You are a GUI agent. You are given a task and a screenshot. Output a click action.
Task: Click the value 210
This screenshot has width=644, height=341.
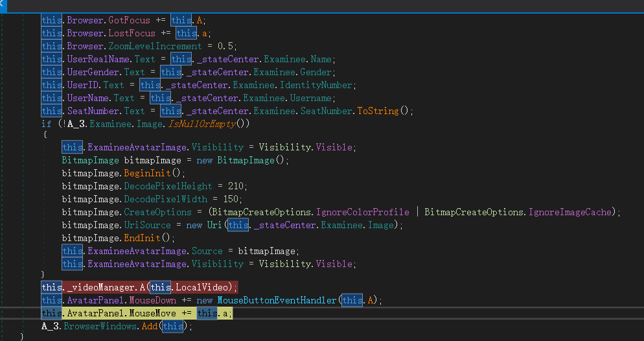pyautogui.click(x=236, y=186)
